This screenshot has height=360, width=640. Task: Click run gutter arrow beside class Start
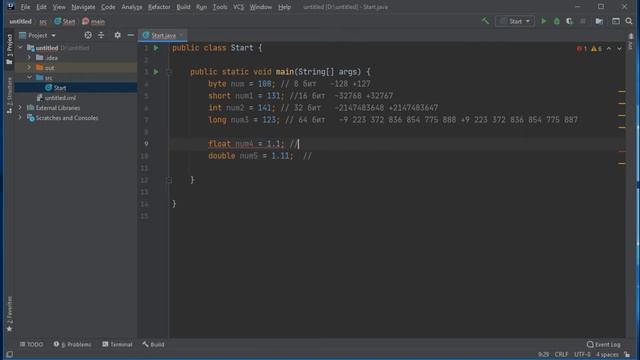point(156,48)
